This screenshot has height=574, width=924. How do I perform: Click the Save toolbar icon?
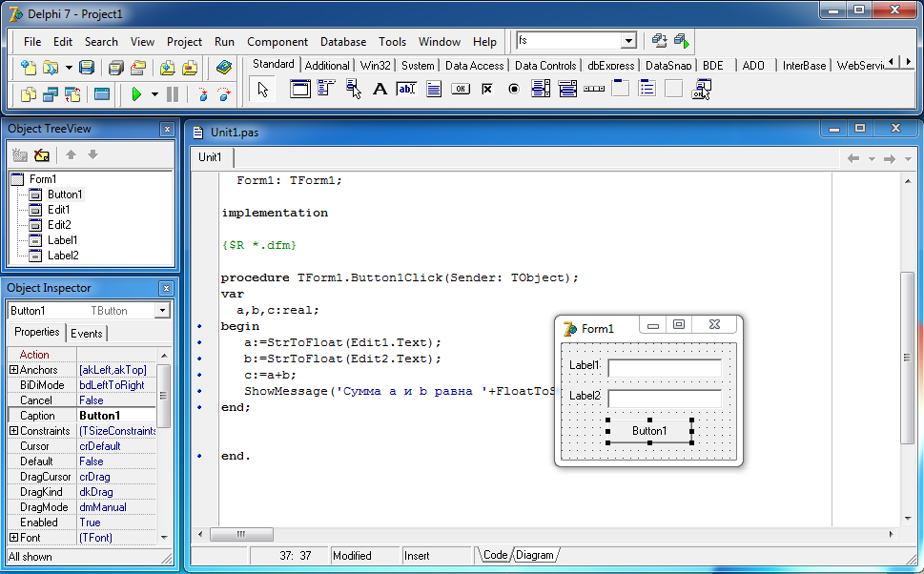coord(87,68)
